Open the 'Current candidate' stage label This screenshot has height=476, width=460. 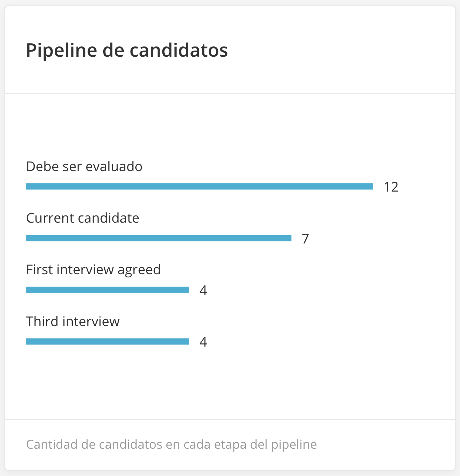click(x=83, y=218)
